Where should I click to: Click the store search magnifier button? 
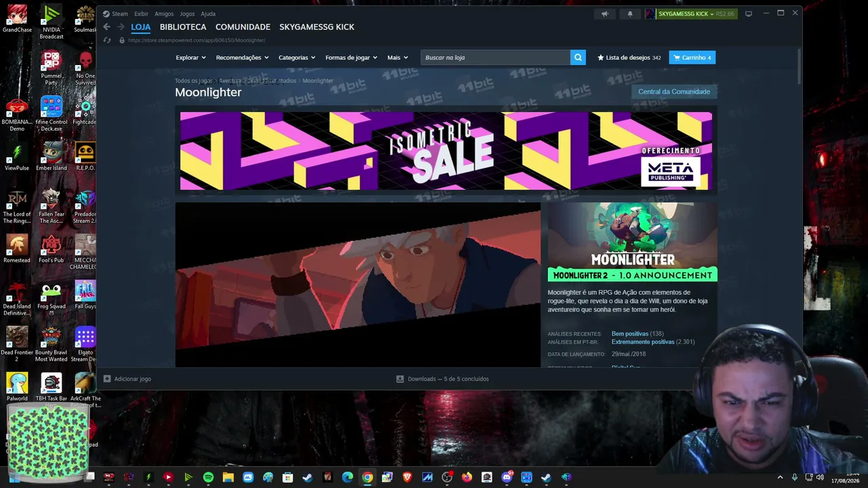578,58
